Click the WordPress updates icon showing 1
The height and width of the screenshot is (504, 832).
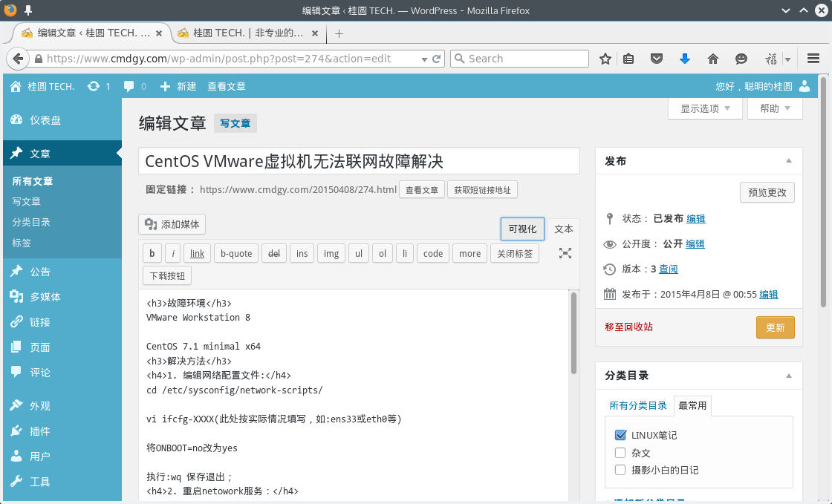point(99,86)
